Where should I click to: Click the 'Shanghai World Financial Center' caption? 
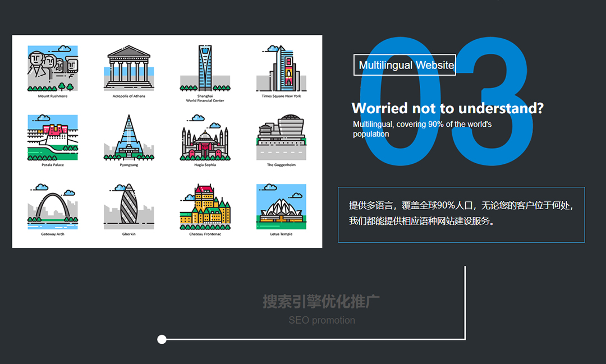(x=205, y=98)
